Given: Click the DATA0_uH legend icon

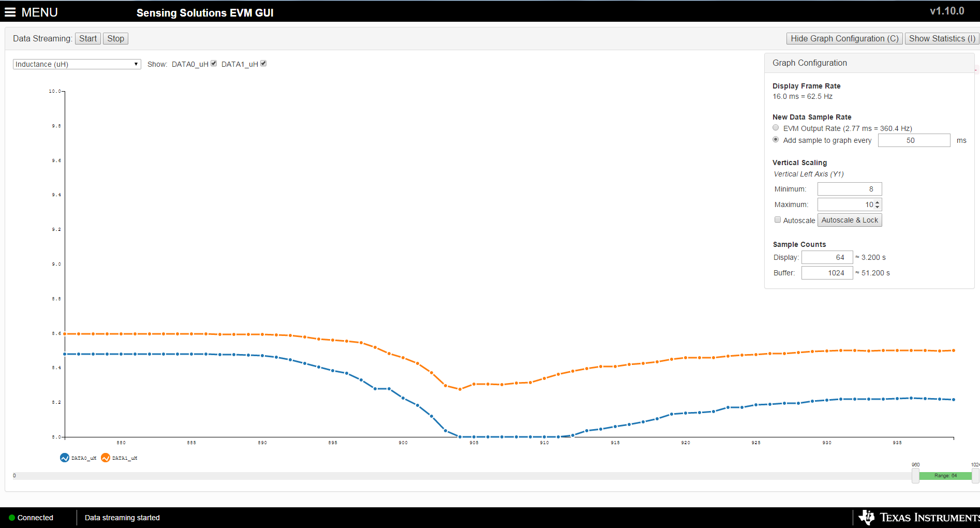Looking at the screenshot, I should coord(65,458).
